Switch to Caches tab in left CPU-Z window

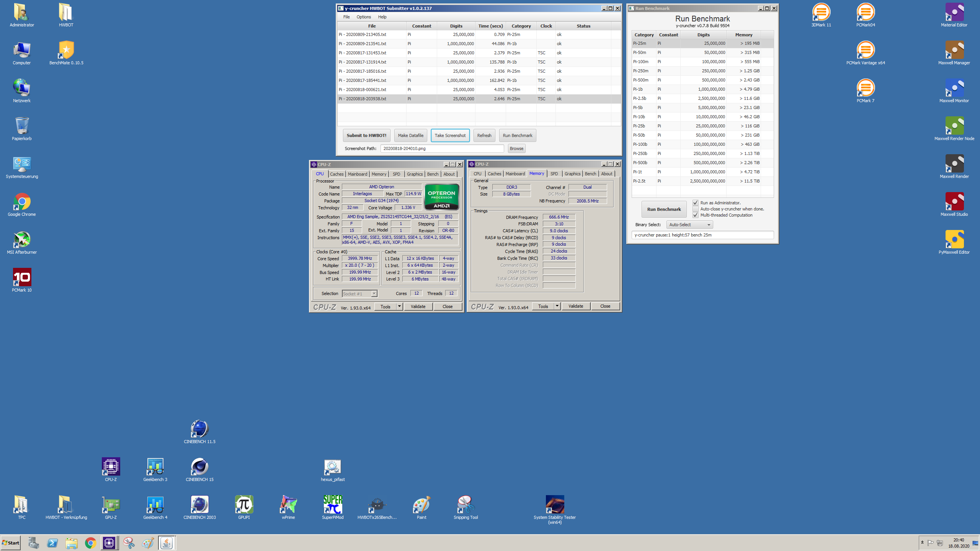337,174
